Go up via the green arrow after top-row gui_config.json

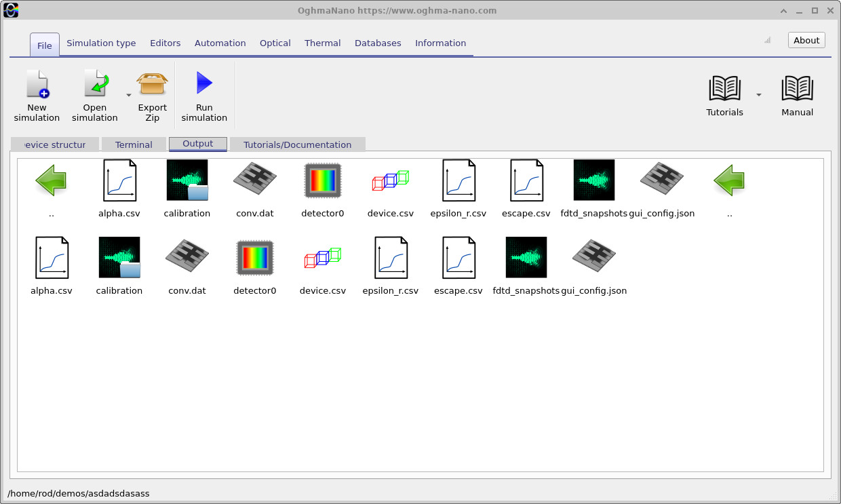click(x=730, y=180)
